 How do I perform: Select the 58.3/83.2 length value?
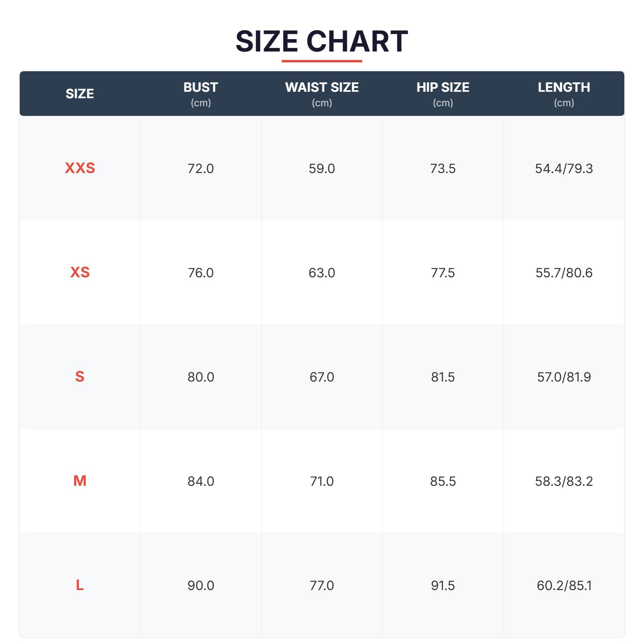(x=564, y=481)
